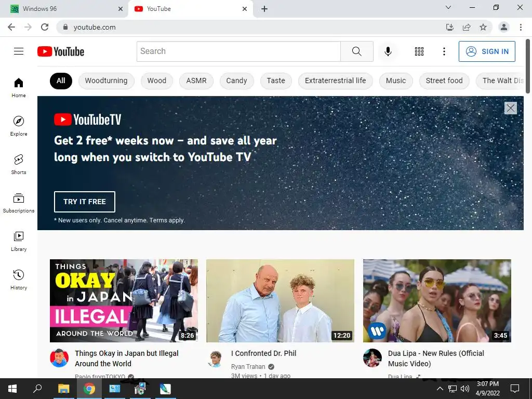Bookmark this page with star icon
This screenshot has width=532, height=399.
pyautogui.click(x=483, y=27)
